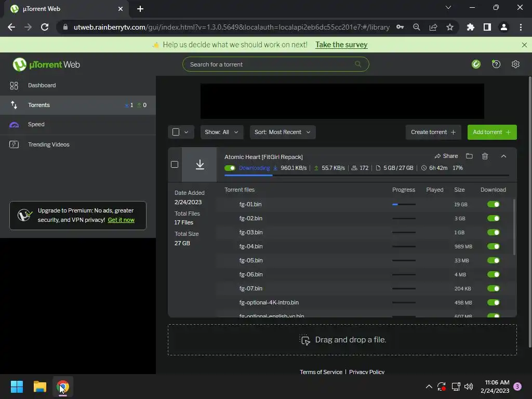Viewport: 532px width, 399px height.
Task: Delete the Atomic Heart torrent via trash icon
Action: pyautogui.click(x=485, y=156)
